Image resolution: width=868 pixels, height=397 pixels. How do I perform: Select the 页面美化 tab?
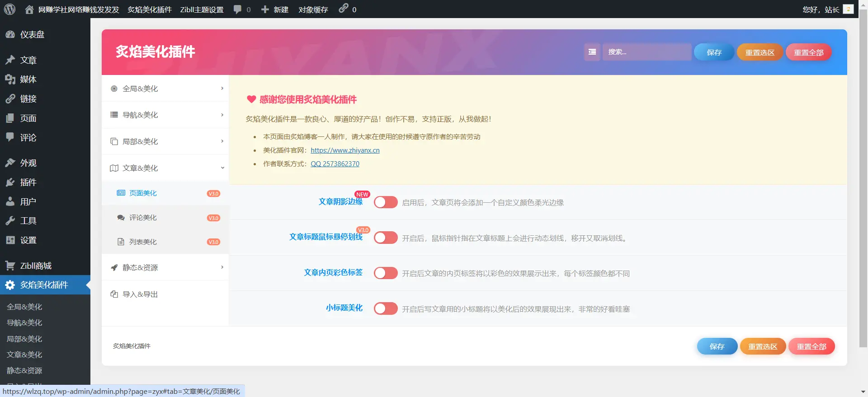coord(165,193)
